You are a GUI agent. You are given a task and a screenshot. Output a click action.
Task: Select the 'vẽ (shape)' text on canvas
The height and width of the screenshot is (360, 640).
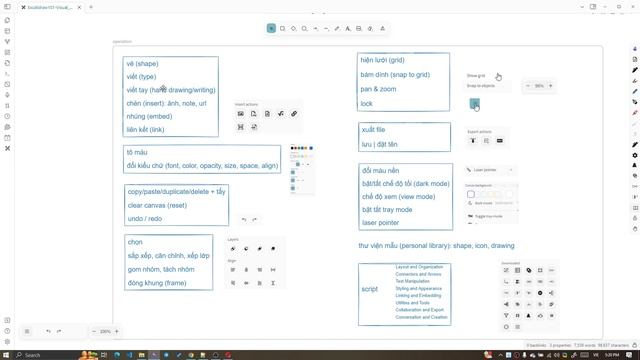tap(142, 64)
